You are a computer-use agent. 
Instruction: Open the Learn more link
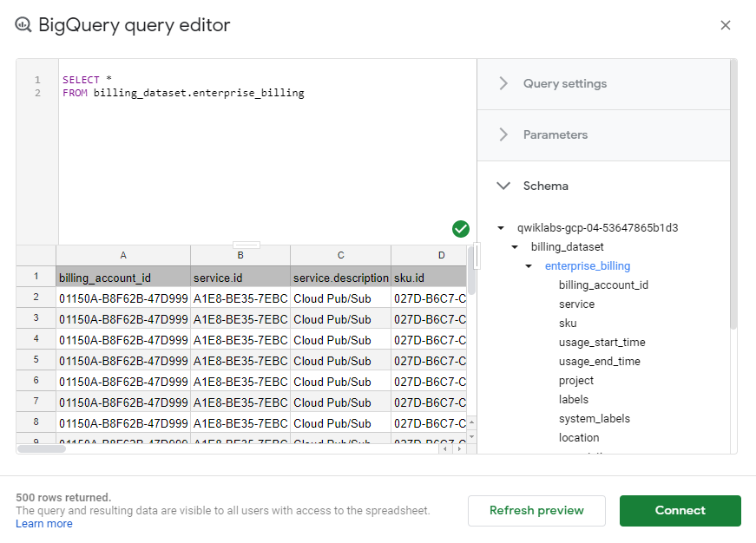(44, 524)
